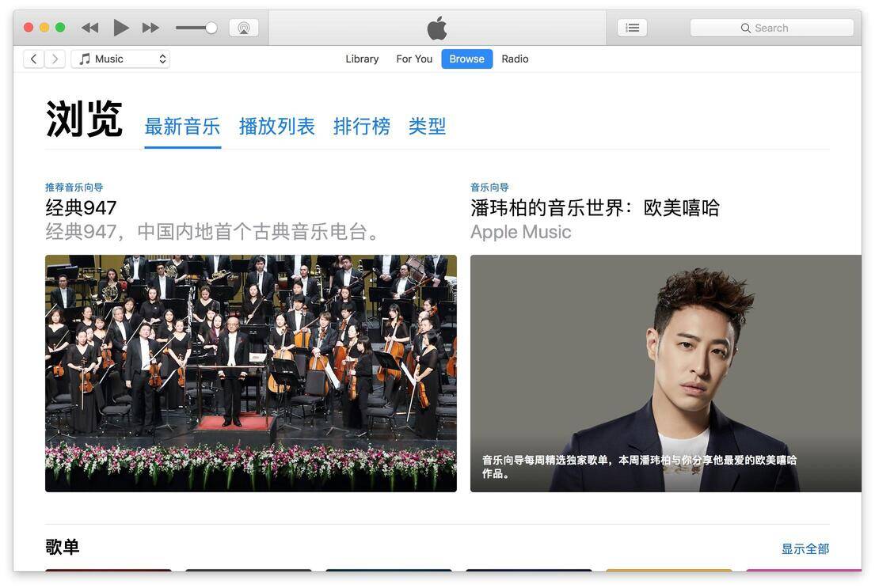
Task: Open the 潘玮柏的音乐世界 feature image
Action: click(666, 374)
